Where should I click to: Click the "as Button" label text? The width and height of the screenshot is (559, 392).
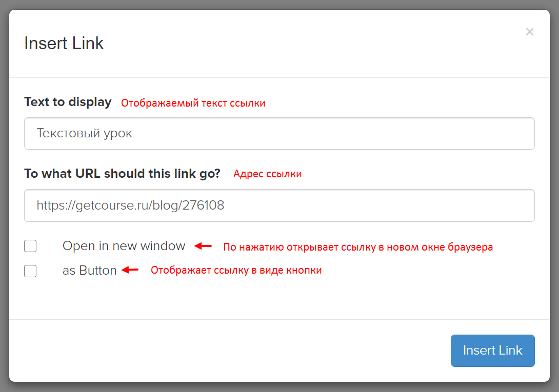tap(90, 271)
